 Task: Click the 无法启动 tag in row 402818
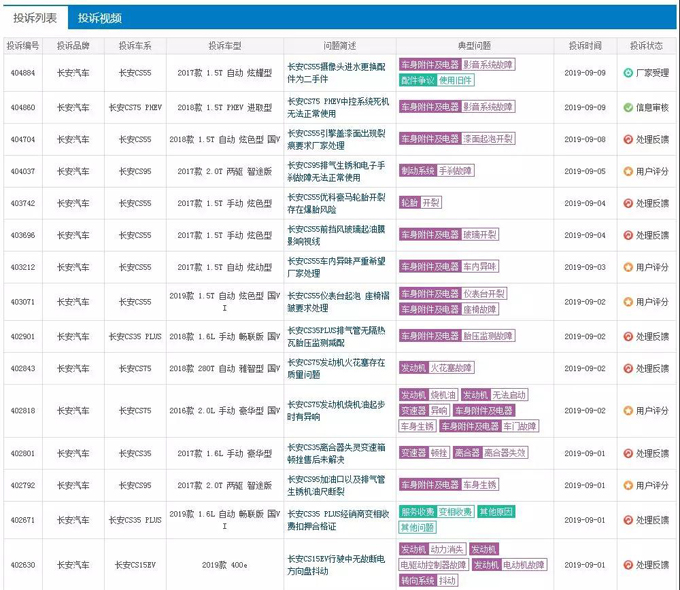509,395
